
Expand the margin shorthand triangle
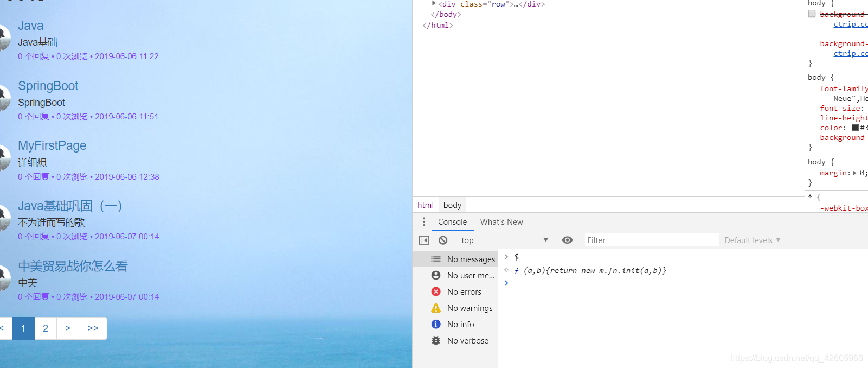854,173
